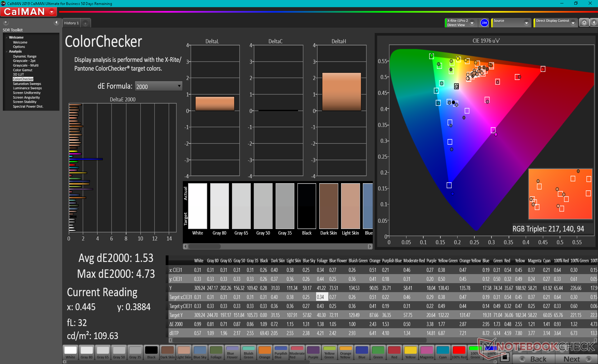
Task: Switch to History 1 tab
Action: tap(71, 23)
